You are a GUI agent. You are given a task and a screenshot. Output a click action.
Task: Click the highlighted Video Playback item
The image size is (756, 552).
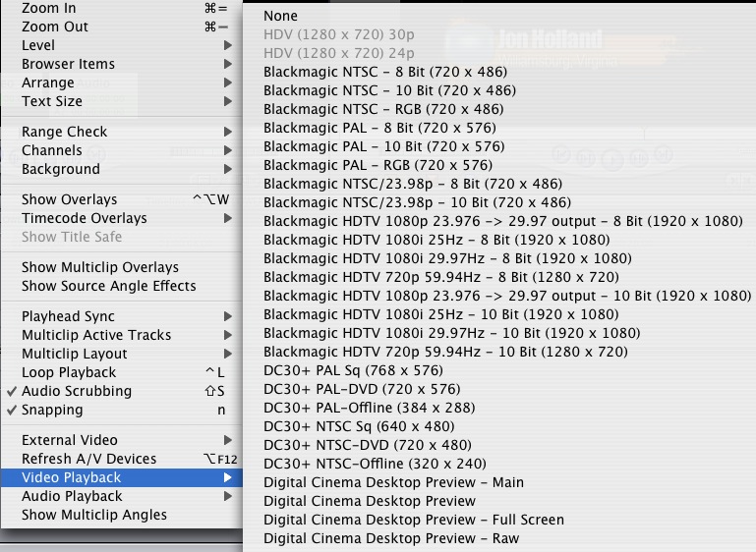coord(121,477)
